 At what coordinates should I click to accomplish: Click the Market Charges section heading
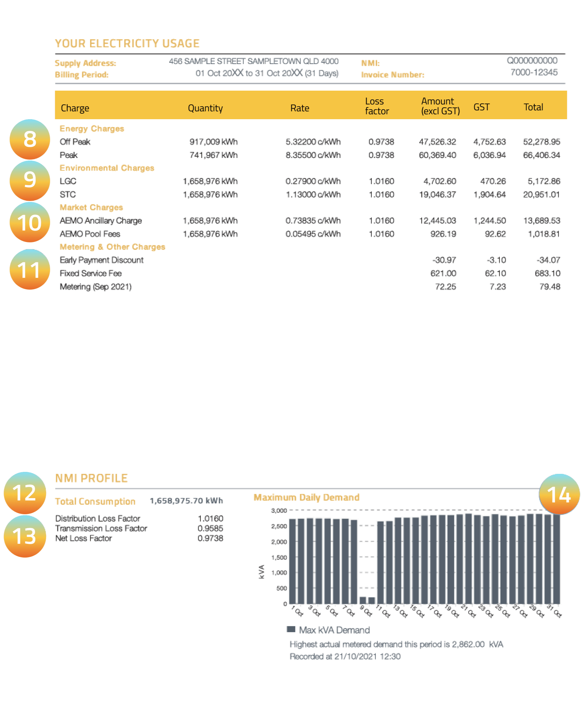click(91, 208)
